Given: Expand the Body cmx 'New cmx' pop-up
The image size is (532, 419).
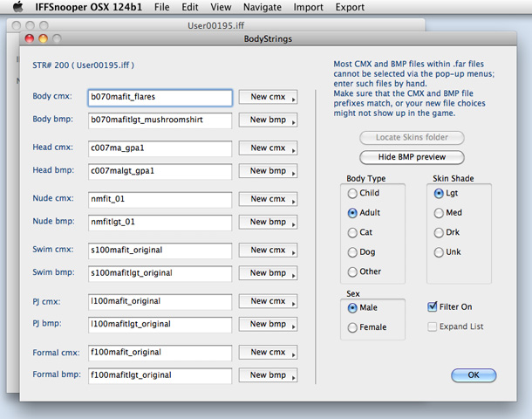Looking at the screenshot, I should click(268, 98).
